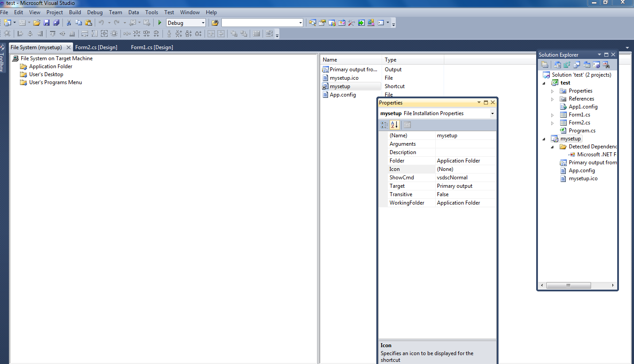Open the Debug configuration dropdown
This screenshot has height=364, width=634.
pos(203,23)
